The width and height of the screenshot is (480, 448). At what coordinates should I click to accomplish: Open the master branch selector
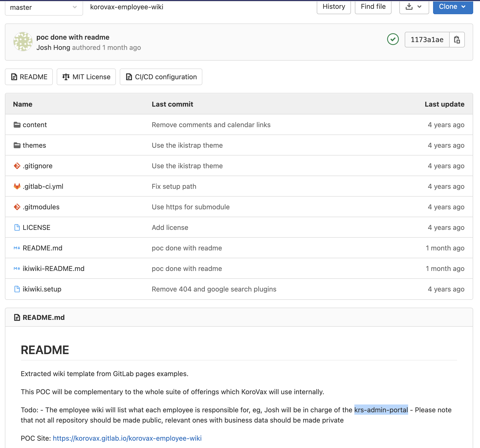pyautogui.click(x=44, y=7)
